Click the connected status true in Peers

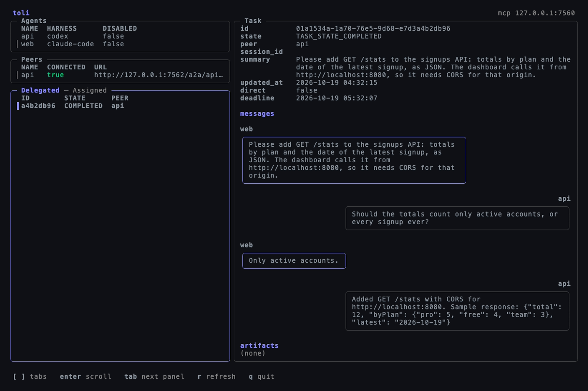click(55, 75)
